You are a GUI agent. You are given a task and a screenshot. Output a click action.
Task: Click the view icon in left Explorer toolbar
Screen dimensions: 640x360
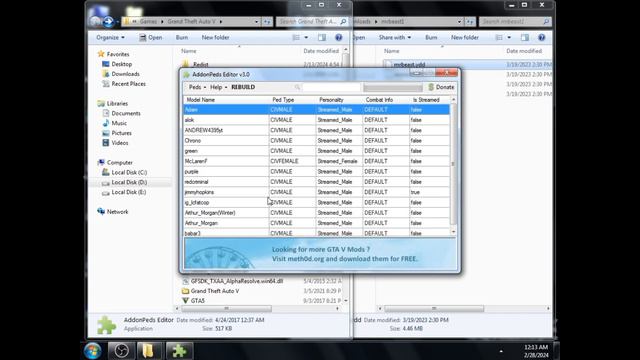(x=296, y=38)
